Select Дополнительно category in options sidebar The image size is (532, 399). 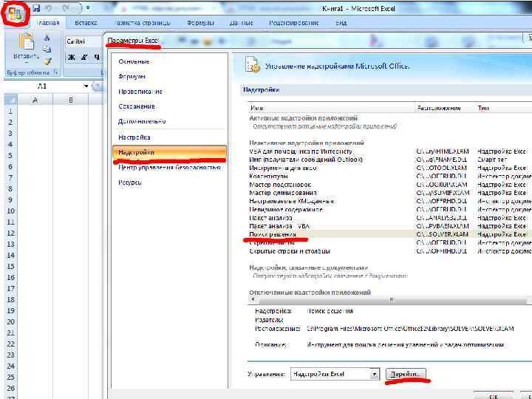click(169, 121)
